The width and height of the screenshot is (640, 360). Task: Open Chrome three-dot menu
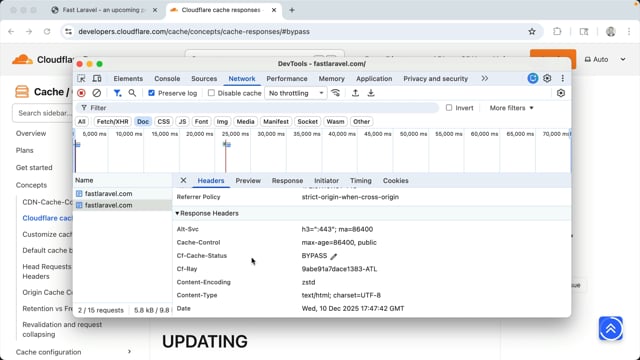(629, 31)
